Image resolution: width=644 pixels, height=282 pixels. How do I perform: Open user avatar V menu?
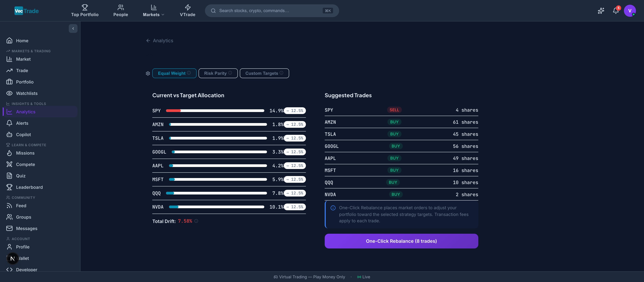(x=630, y=11)
